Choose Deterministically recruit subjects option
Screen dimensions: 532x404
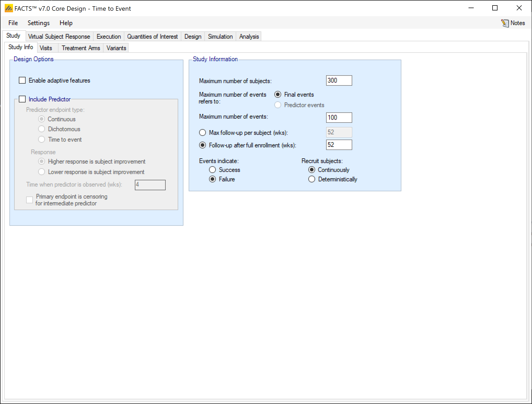pyautogui.click(x=312, y=179)
